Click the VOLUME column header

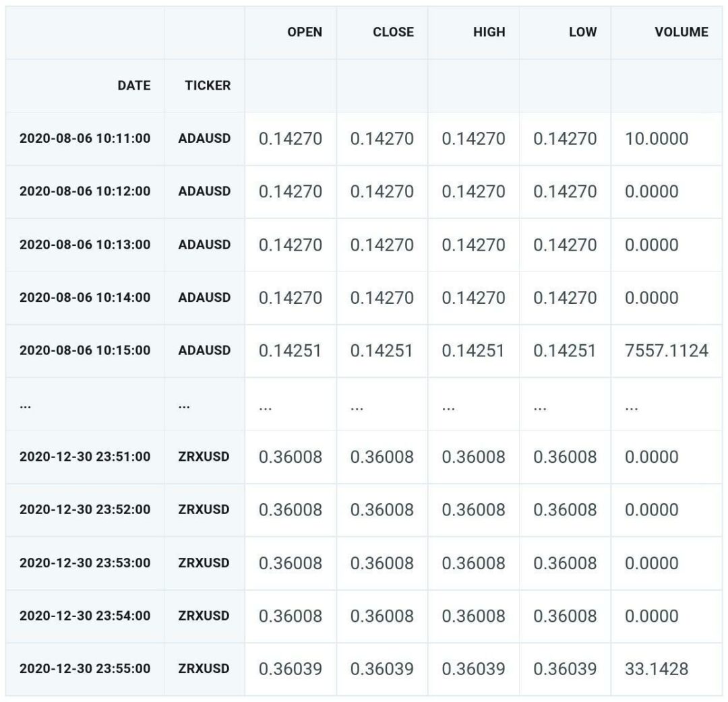(681, 32)
